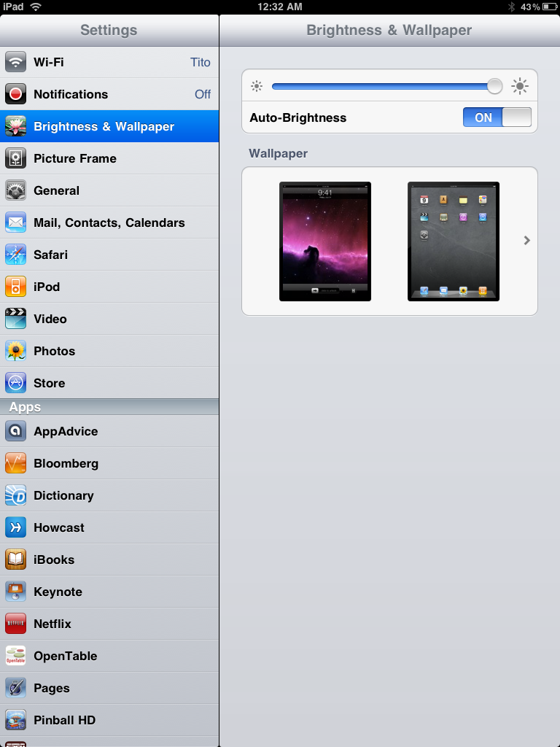Tap the Bloomberg app icon

coord(16,463)
